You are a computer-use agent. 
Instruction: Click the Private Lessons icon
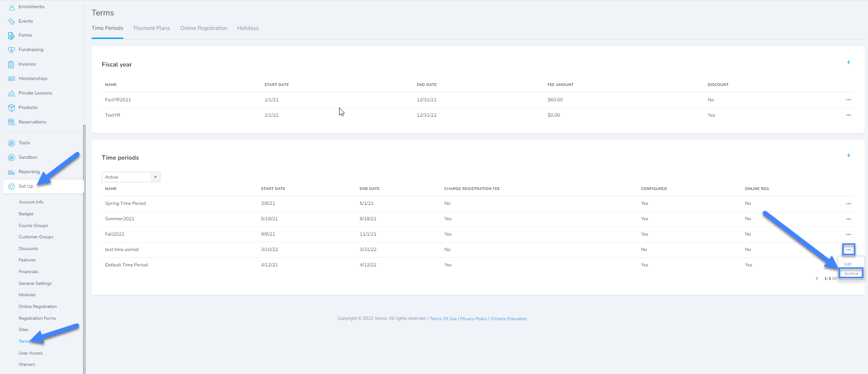click(11, 93)
